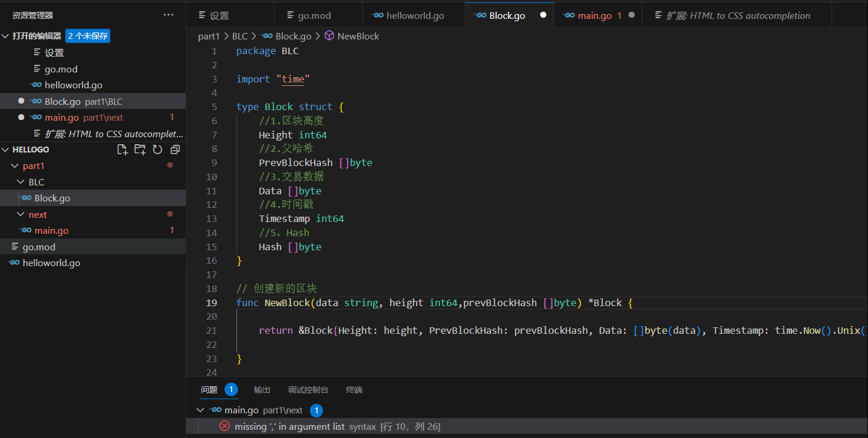The height and width of the screenshot is (438, 868).
Task: Collapse the BLC folder
Action: coord(21,182)
